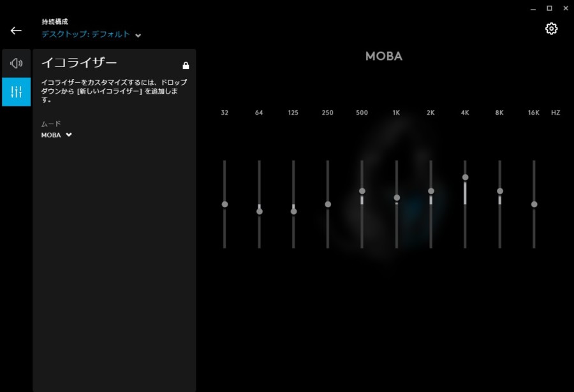Click the 4K Hz slider handle
Screen dimensions: 574x392
(465, 177)
